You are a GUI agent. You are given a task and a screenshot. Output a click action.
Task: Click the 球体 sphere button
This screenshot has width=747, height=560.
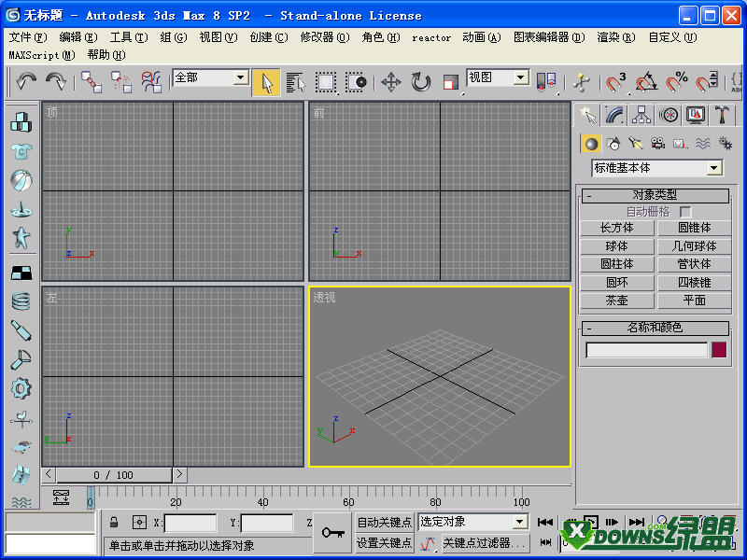(x=617, y=246)
